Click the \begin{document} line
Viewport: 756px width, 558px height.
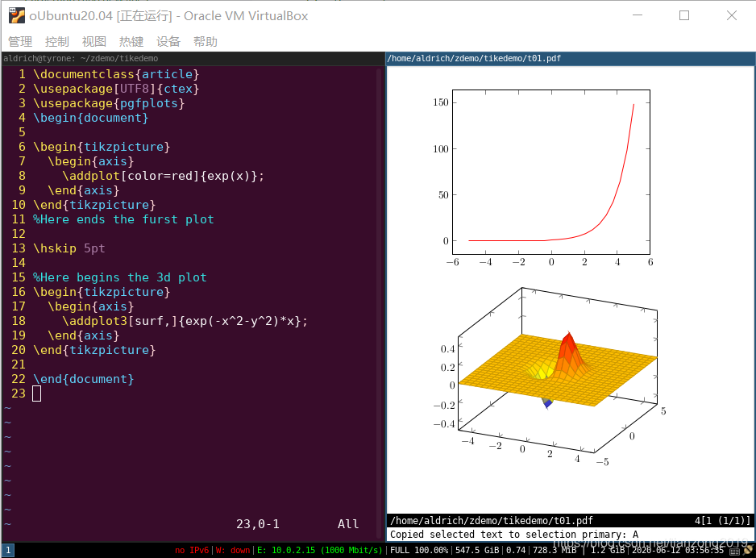(x=90, y=118)
